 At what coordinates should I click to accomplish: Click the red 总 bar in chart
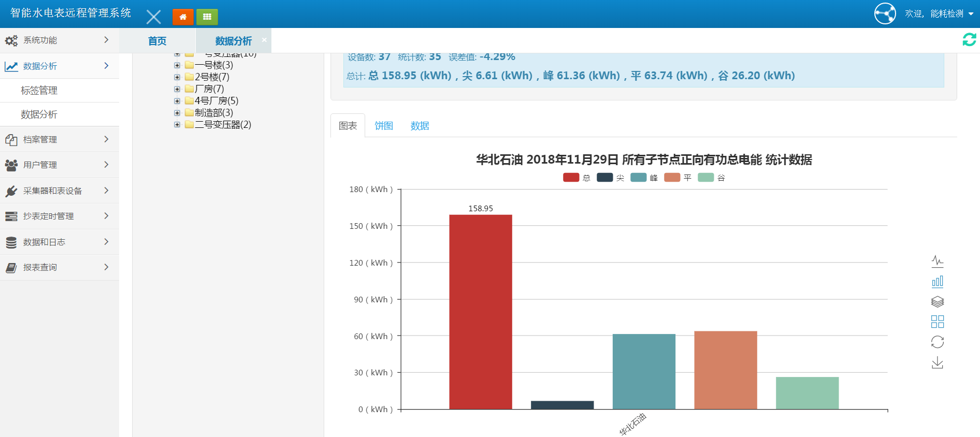click(x=480, y=311)
